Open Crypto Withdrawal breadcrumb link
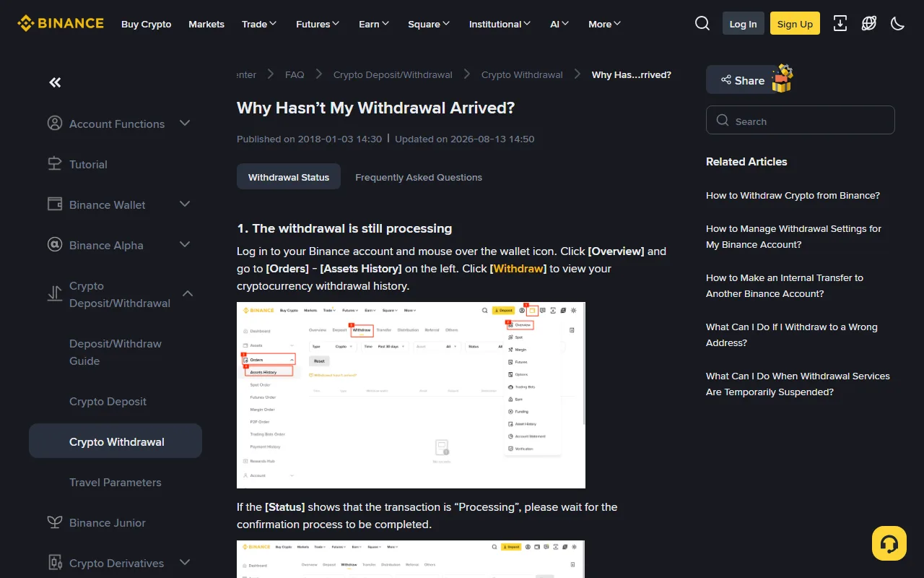Screen dimensions: 924x578 click(x=522, y=74)
